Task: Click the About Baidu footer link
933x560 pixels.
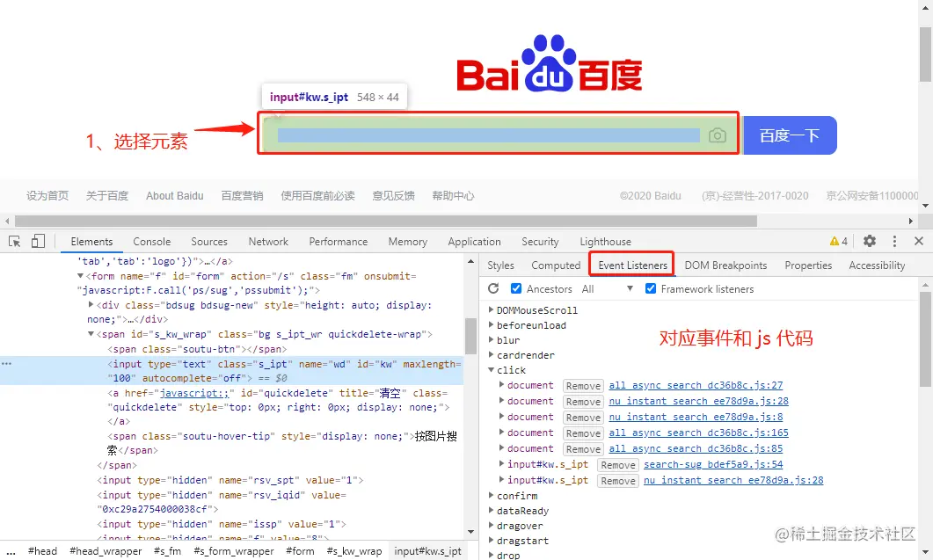Action: 174,196
